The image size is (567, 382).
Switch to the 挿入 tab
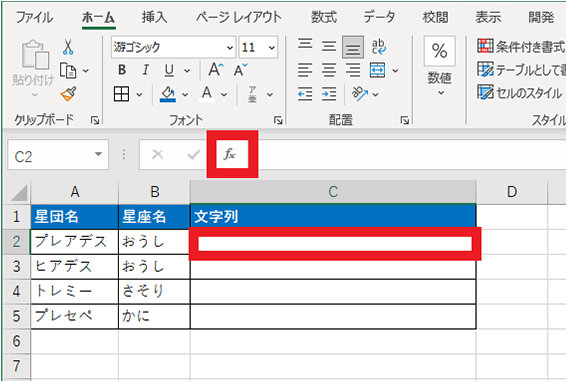[x=154, y=17]
